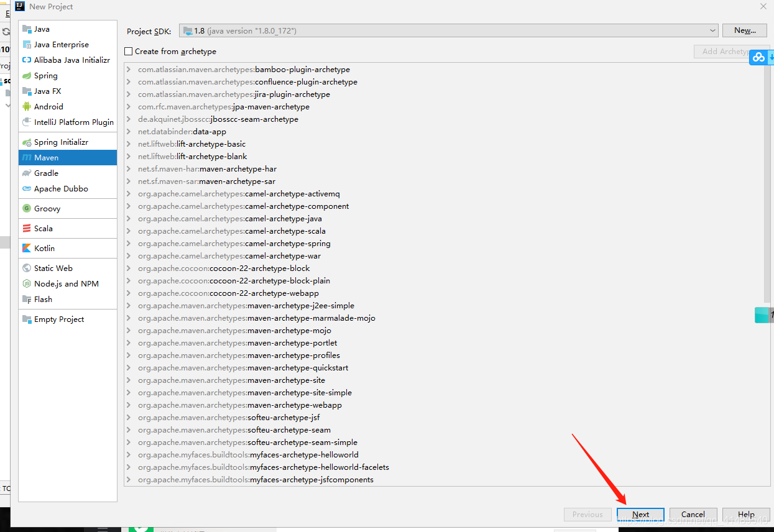Click the New... SDK button
The width and height of the screenshot is (774, 532).
point(745,30)
